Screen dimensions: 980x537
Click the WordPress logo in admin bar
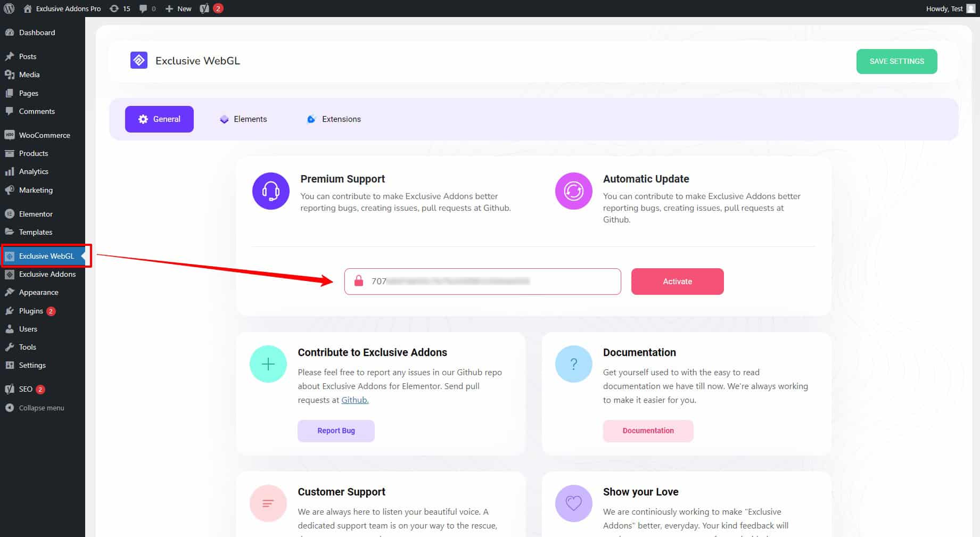click(x=9, y=9)
